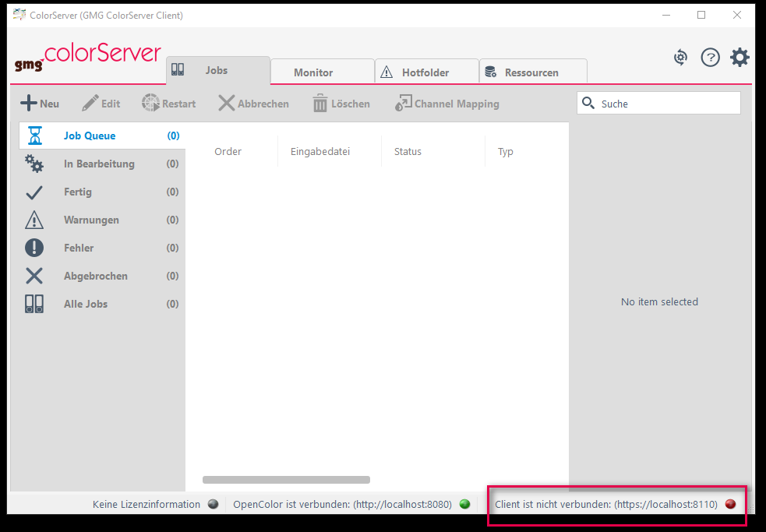Click the plus icon for Neu
Screen dimensions: 766x532
(28, 103)
